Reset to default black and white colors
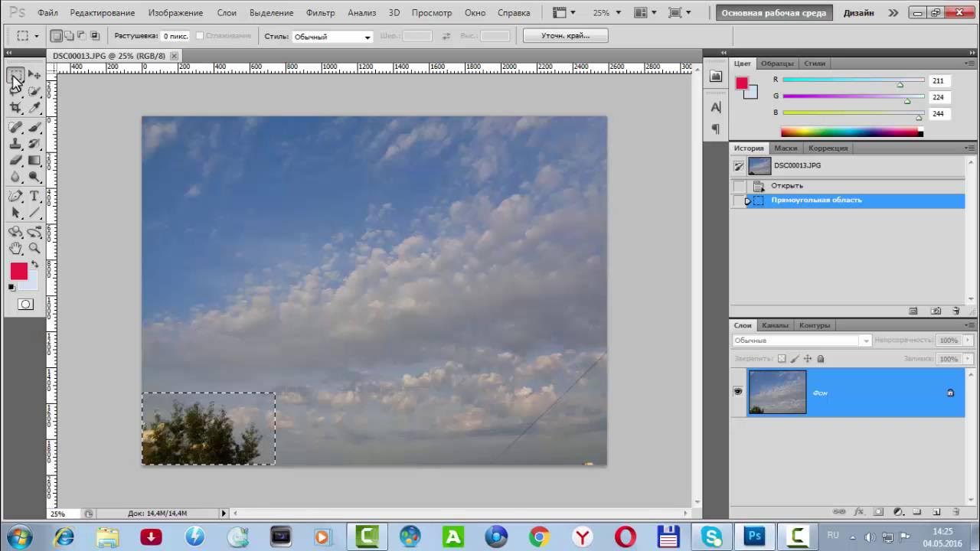The width and height of the screenshot is (980, 551). pyautogui.click(x=11, y=288)
